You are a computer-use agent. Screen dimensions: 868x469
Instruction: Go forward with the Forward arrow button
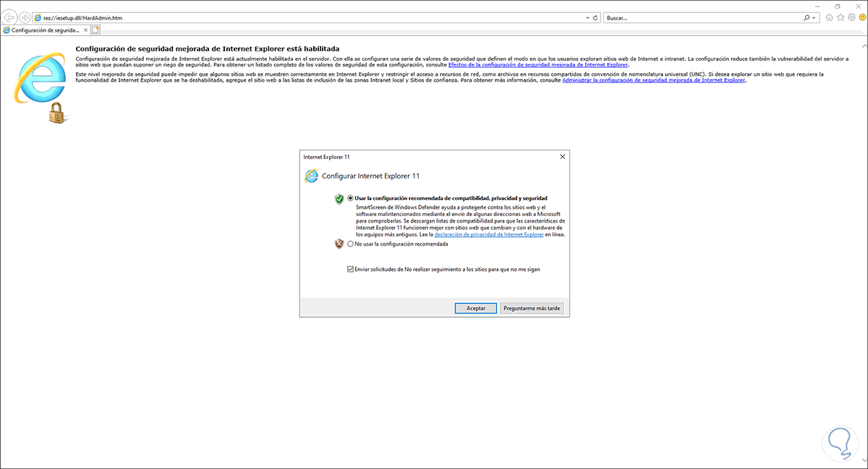(25, 17)
